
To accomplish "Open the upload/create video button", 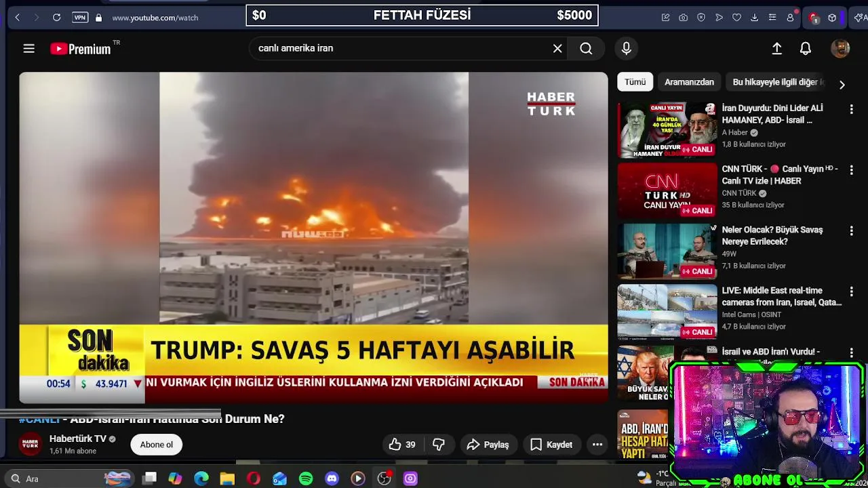I will point(777,48).
